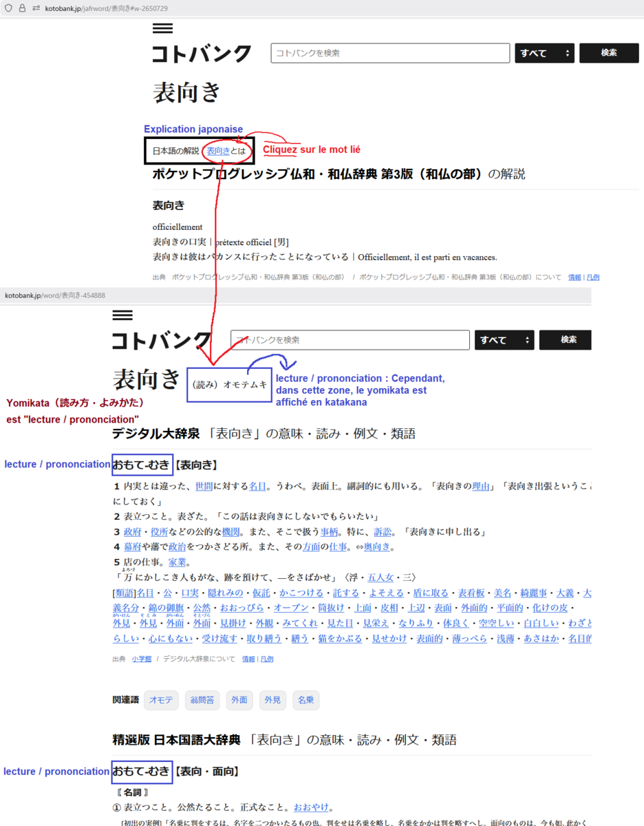Image resolution: width=644 pixels, height=826 pixels.
Task: Open the 方面 link in definition 4
Action: tap(312, 547)
